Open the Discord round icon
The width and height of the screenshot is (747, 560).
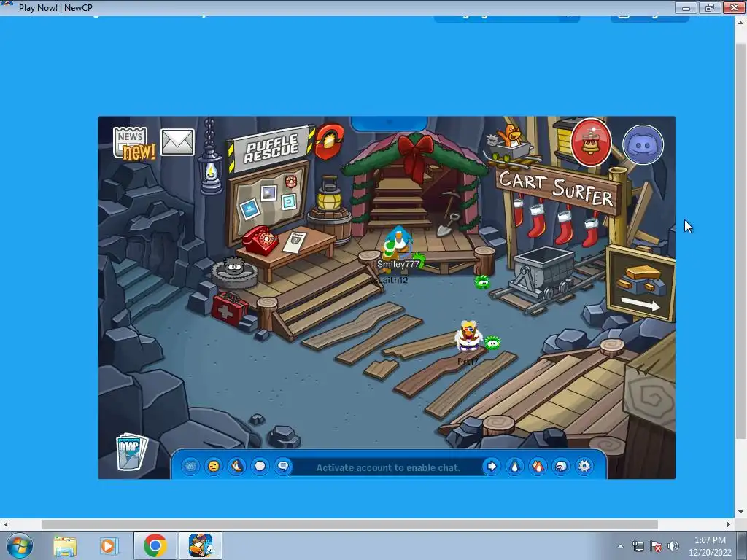tap(643, 144)
